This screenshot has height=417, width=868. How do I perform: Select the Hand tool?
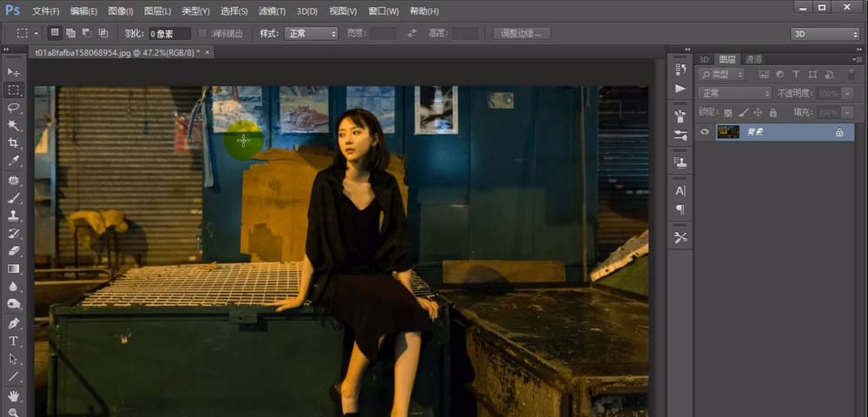(x=14, y=395)
